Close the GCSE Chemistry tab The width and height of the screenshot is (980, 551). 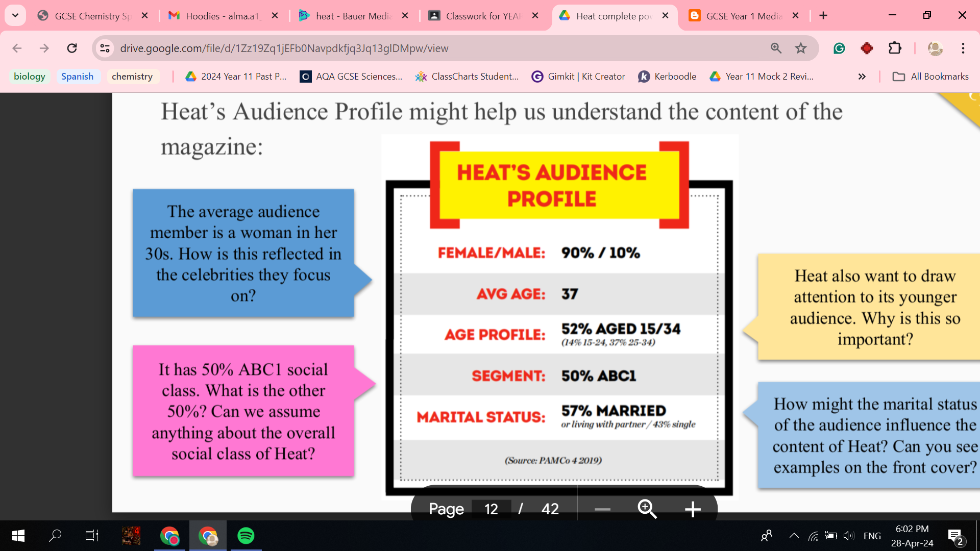145,16
